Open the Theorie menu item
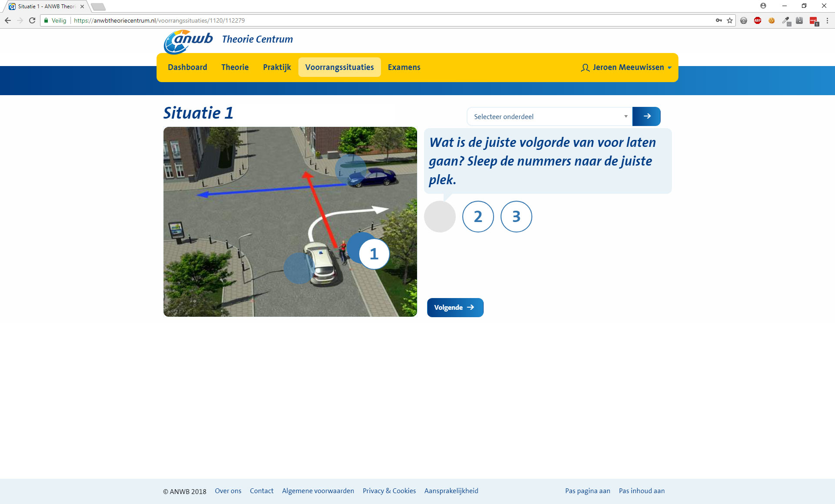This screenshot has width=835, height=504. tap(235, 67)
